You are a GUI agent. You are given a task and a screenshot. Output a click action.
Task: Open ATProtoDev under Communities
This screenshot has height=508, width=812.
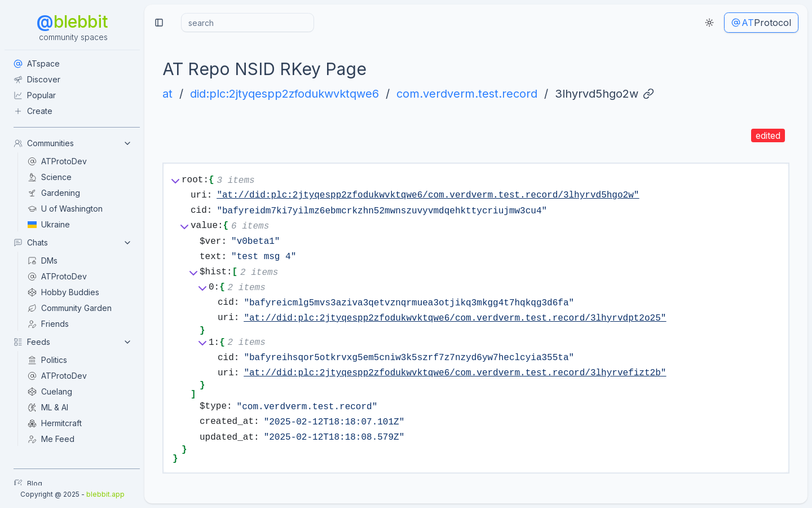pos(64,161)
